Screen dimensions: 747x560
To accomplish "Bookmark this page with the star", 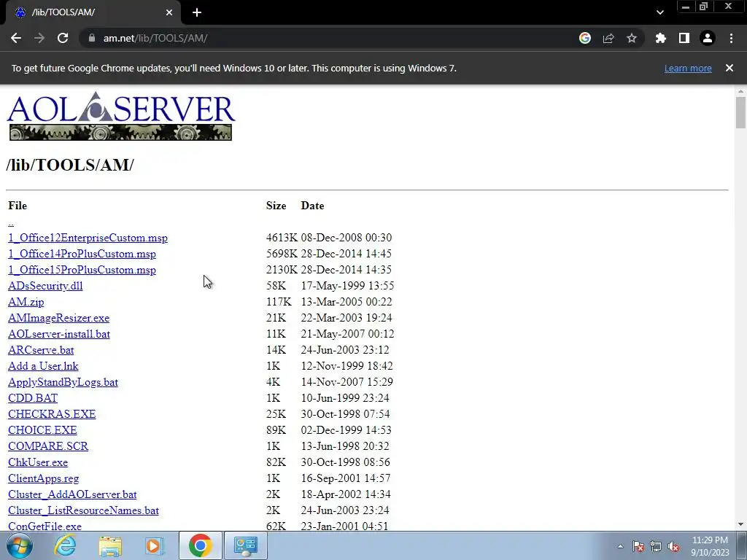I will pos(632,38).
